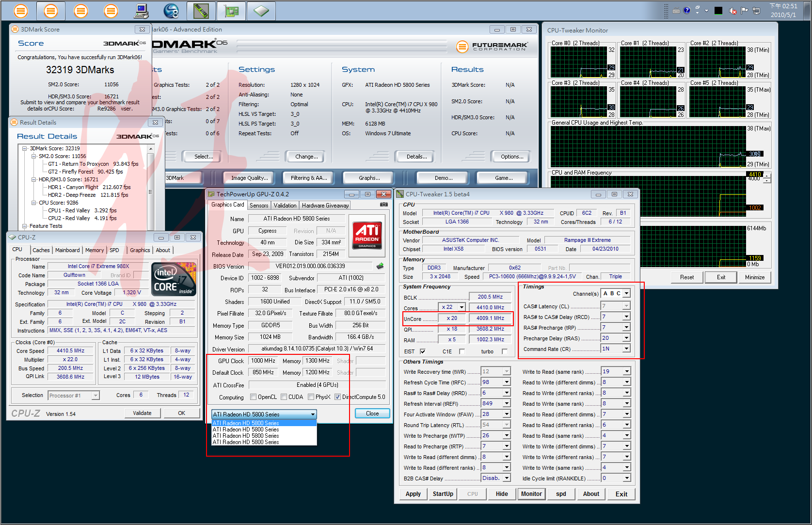Click the first orange 3DMark taskbar icon
The width and height of the screenshot is (812, 525).
tap(20, 10)
